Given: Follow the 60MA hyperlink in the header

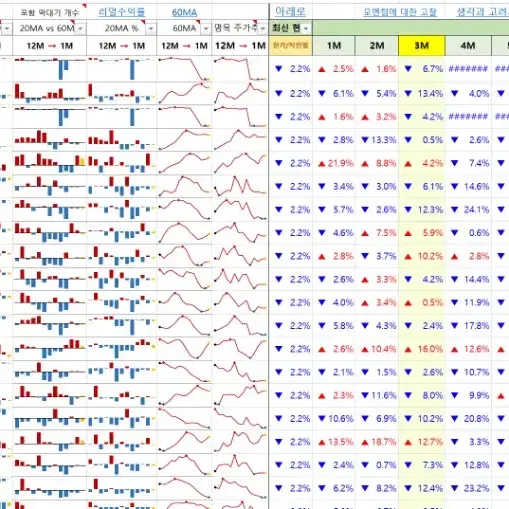Looking at the screenshot, I should (184, 13).
